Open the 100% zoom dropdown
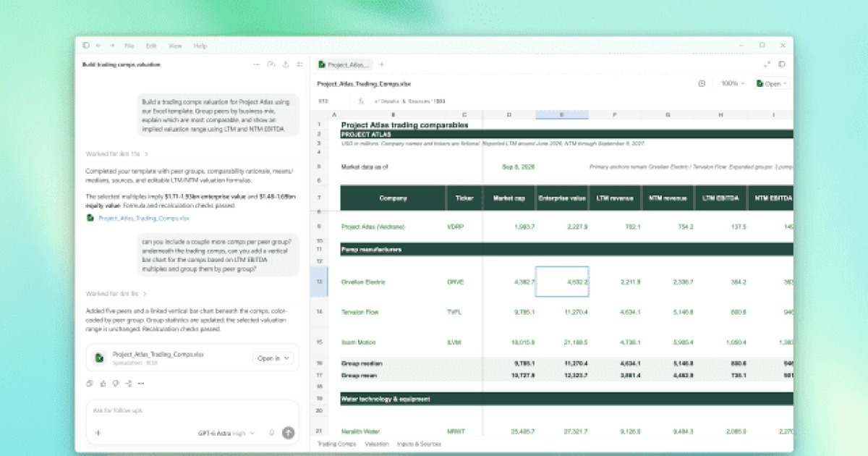Image resolution: width=868 pixels, height=456 pixels. point(732,83)
